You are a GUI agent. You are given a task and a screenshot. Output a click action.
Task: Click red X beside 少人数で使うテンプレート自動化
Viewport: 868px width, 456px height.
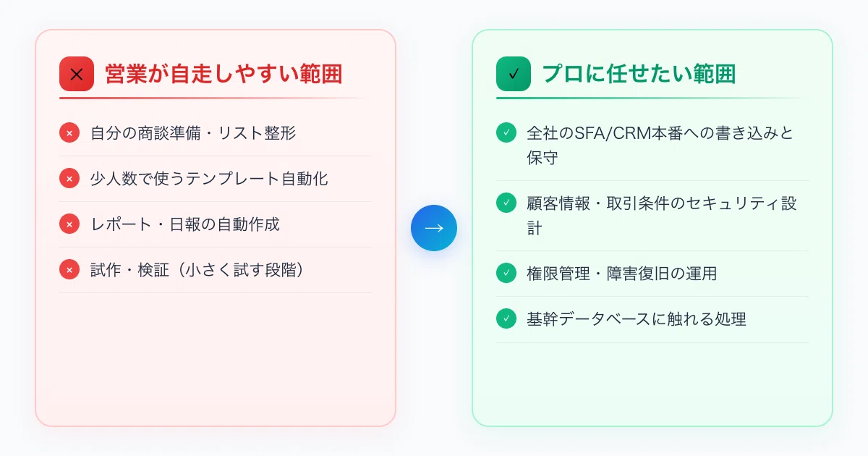[x=69, y=179]
